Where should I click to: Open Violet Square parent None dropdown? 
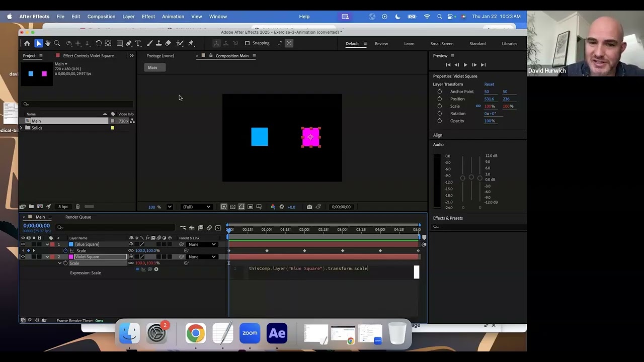coord(202,257)
